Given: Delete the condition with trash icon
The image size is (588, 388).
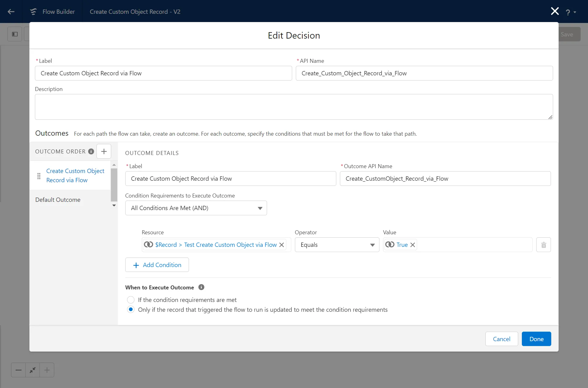Looking at the screenshot, I should (544, 245).
